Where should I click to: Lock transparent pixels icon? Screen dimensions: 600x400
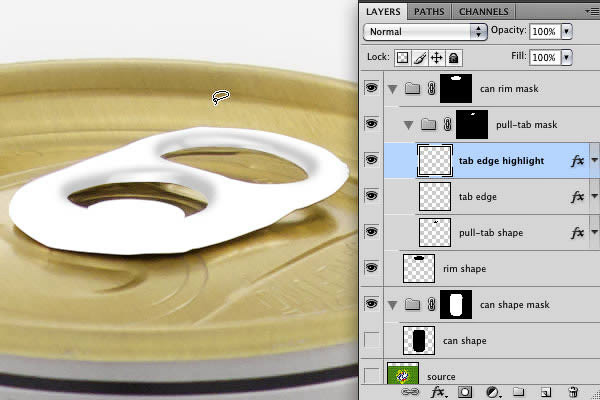(403, 58)
